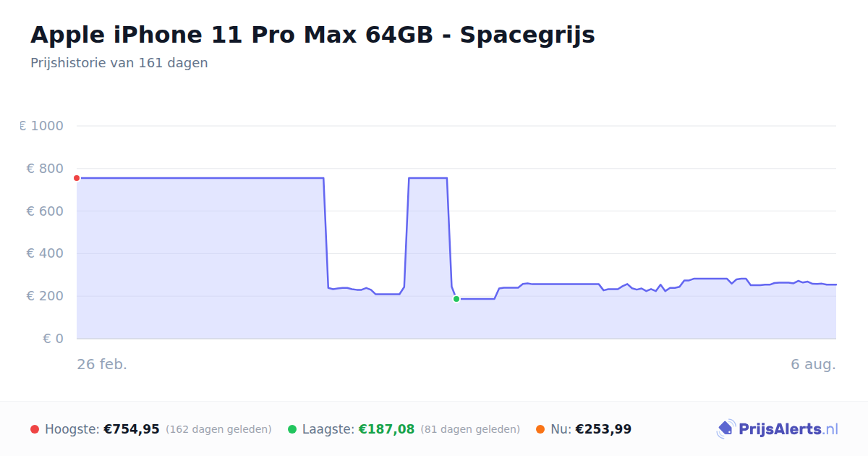Click the 162 dagen geleden note
868x456 pixels.
[x=218, y=429]
